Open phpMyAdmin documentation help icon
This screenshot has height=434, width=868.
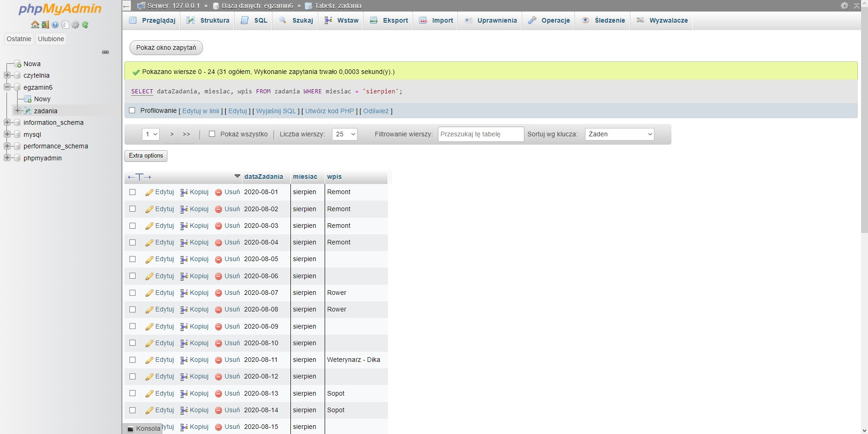(55, 25)
